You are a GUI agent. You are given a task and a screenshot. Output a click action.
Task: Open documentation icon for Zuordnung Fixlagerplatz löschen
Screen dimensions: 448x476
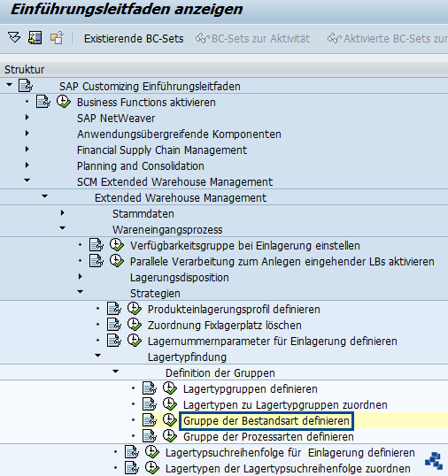(114, 325)
